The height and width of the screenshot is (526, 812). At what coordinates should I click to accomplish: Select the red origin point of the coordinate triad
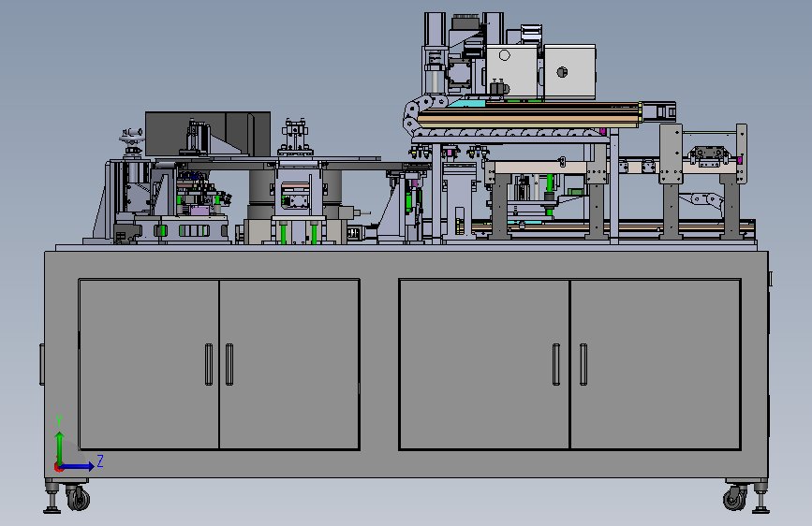pyautogui.click(x=58, y=467)
